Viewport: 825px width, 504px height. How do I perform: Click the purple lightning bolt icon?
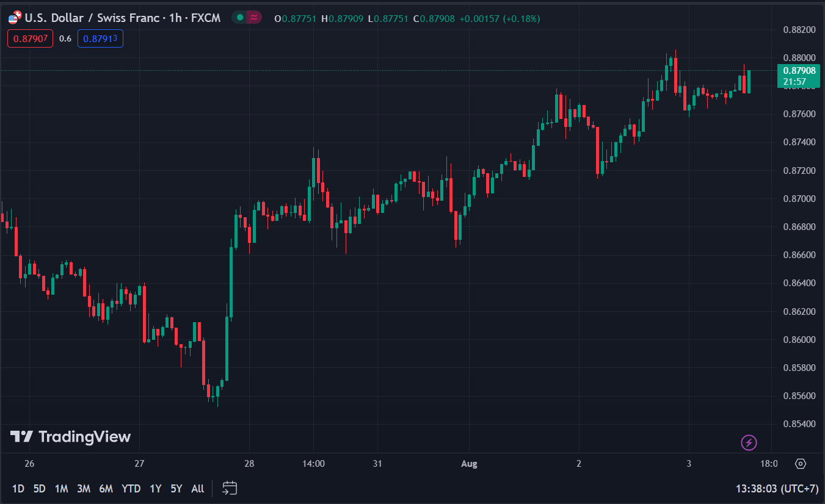click(x=749, y=442)
